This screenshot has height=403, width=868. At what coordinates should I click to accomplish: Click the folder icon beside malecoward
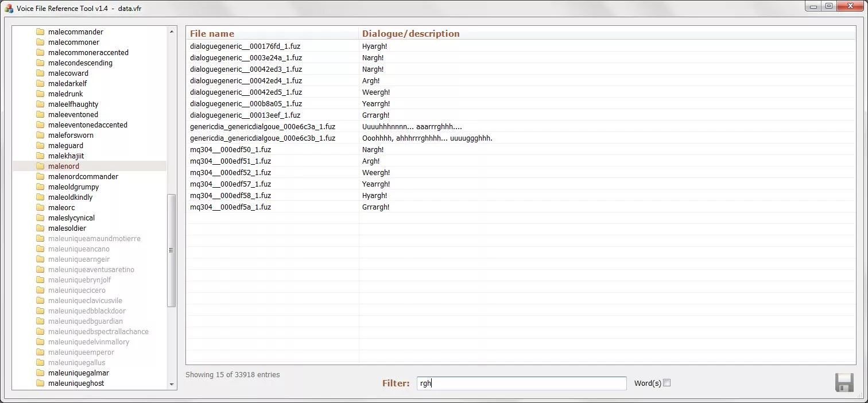click(40, 73)
